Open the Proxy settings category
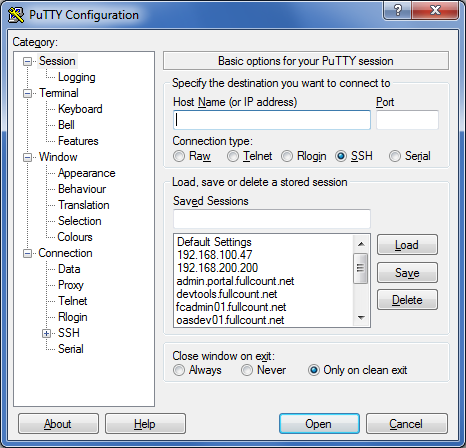This screenshot has width=466, height=448. click(x=71, y=285)
